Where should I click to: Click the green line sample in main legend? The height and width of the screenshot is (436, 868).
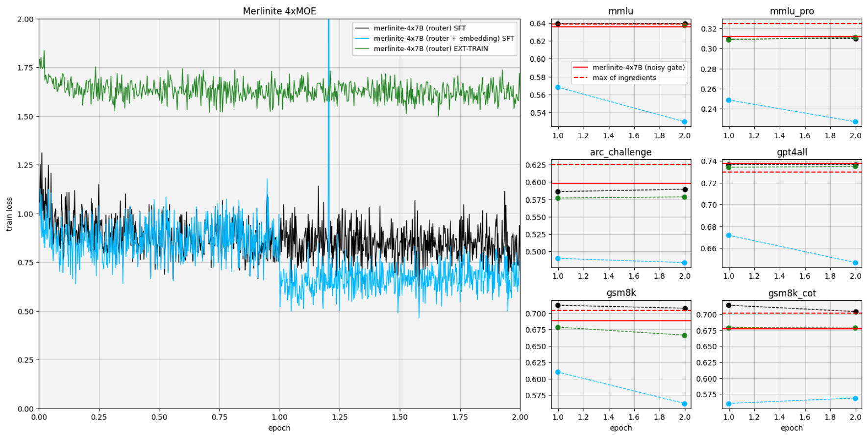tap(362, 48)
